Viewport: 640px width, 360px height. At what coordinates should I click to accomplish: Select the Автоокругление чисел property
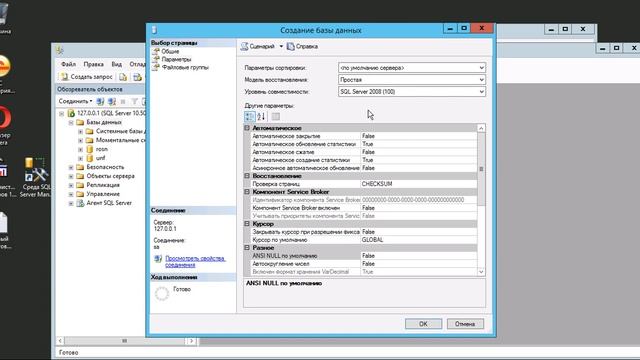[x=363, y=264]
